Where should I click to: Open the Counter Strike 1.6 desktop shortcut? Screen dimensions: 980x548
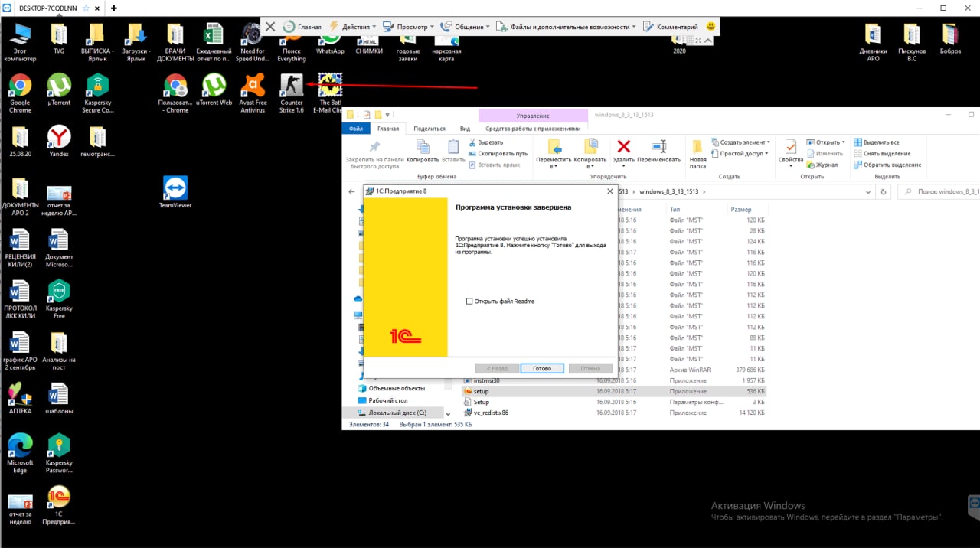(x=291, y=86)
